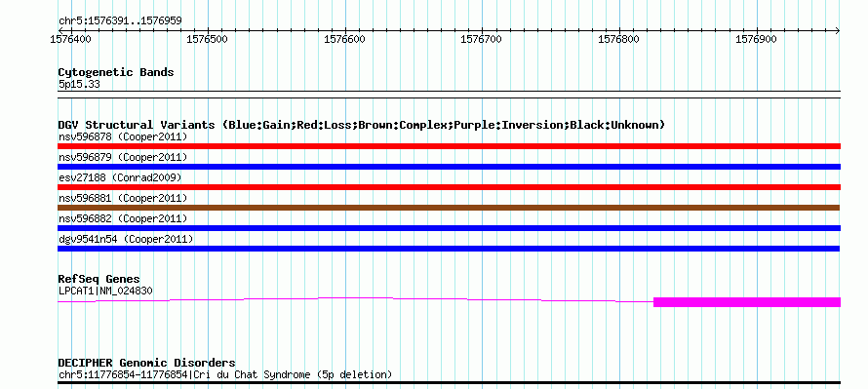Screen dimensions: 868x389
Task: Select the nsv596879 (Cooper2011) label
Action: 123,157
